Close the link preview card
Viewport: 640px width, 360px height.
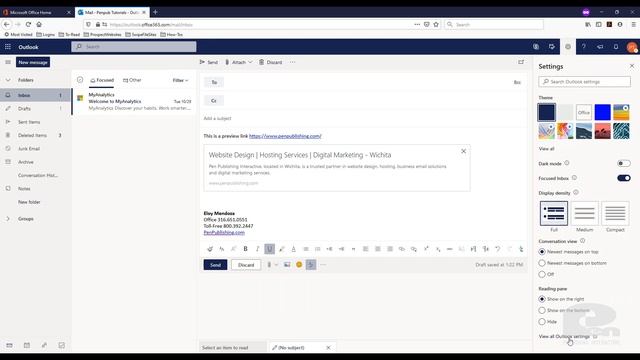(464, 151)
